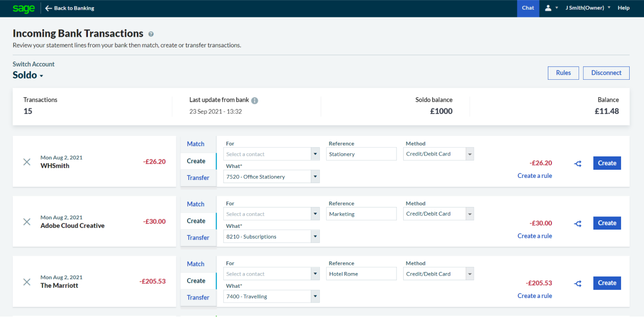
Task: Click the WHSmith transaction name
Action: (55, 166)
